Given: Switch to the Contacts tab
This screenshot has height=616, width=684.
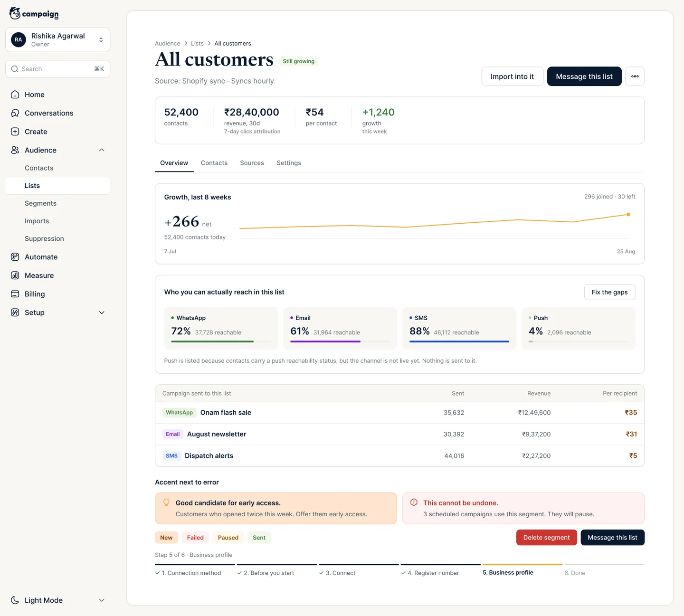Looking at the screenshot, I should click(x=214, y=163).
